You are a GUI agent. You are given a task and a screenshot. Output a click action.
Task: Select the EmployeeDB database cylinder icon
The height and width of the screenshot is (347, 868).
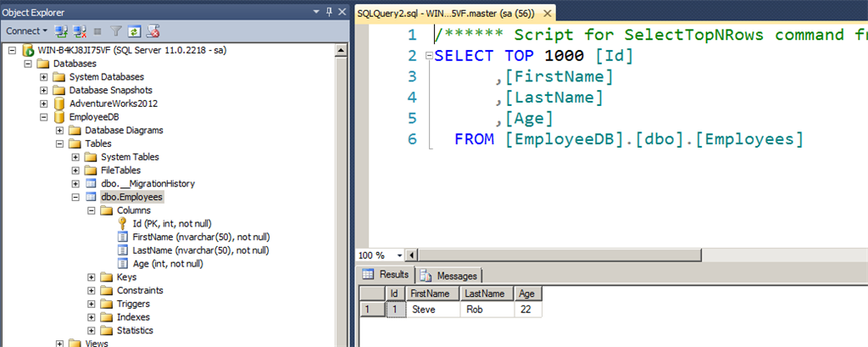58,118
